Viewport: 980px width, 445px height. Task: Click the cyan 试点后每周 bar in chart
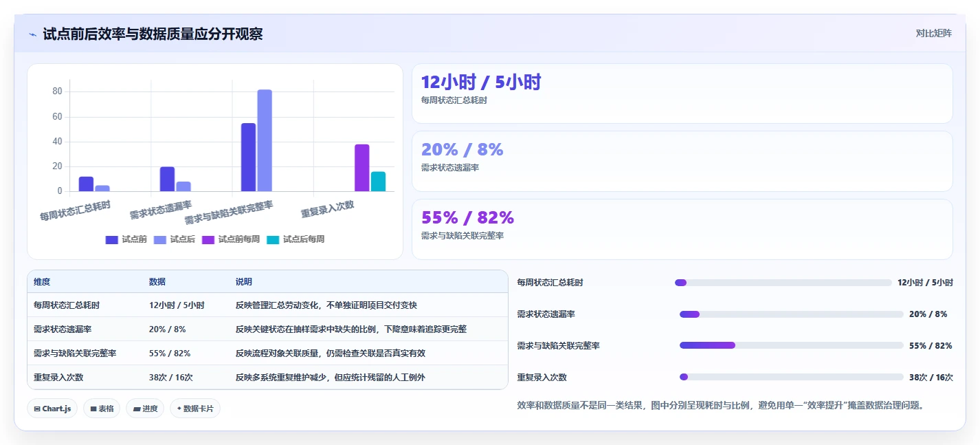pos(378,182)
